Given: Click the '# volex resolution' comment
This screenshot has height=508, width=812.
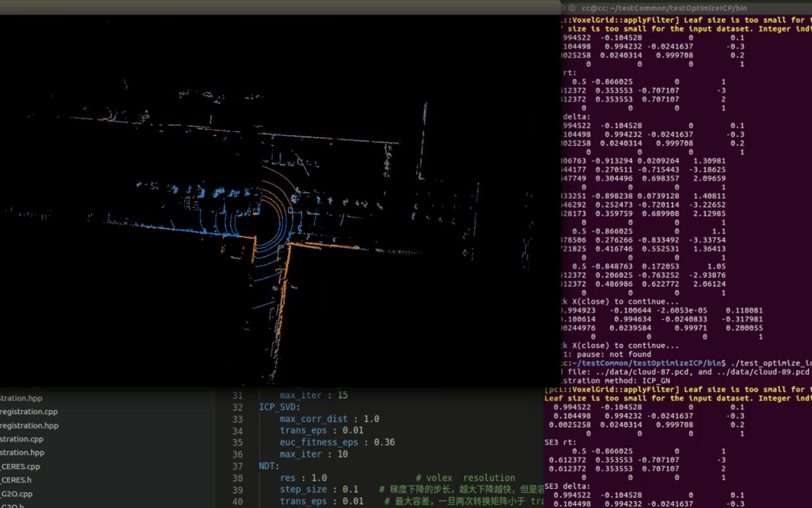Looking at the screenshot, I should [x=465, y=478].
